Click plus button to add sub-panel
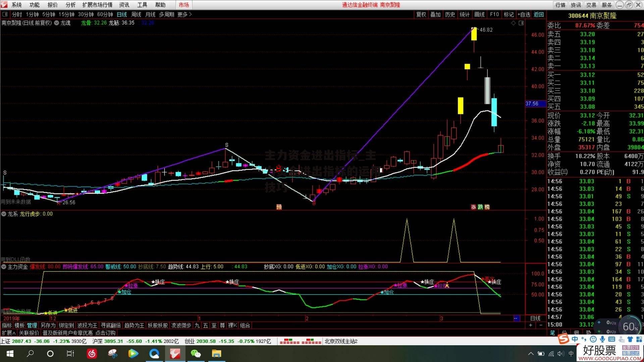 [530, 325]
